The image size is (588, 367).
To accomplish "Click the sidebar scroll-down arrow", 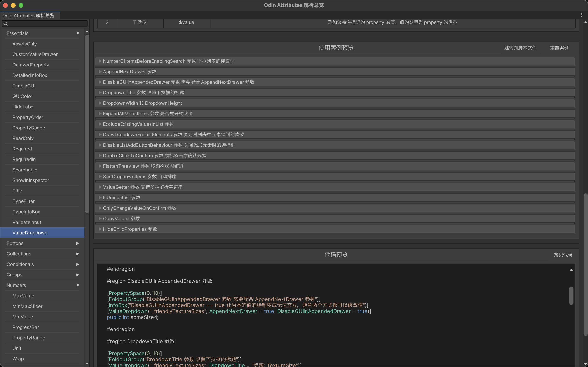I will [x=87, y=364].
